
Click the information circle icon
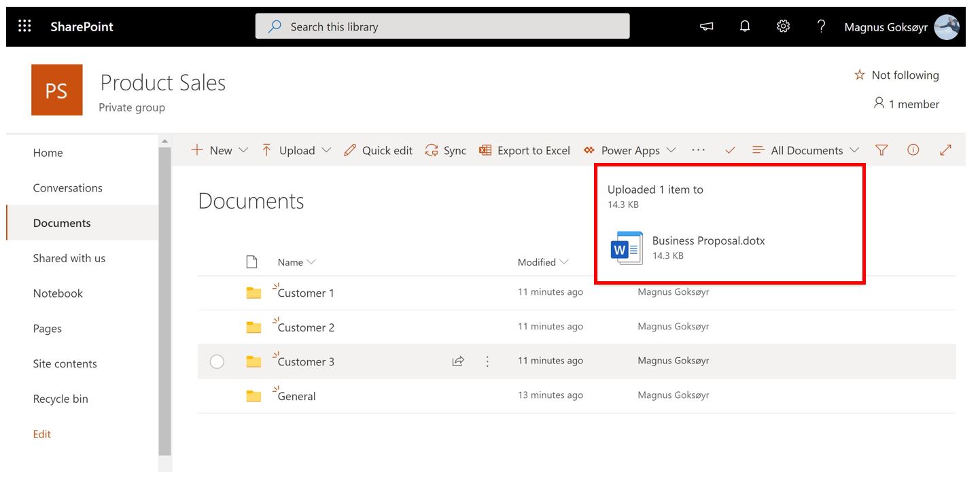click(913, 150)
